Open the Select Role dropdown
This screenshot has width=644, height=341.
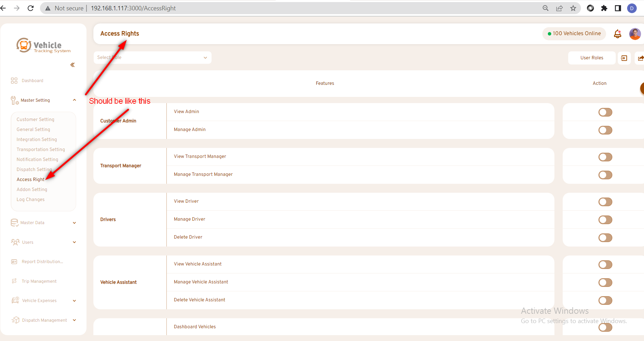(152, 58)
